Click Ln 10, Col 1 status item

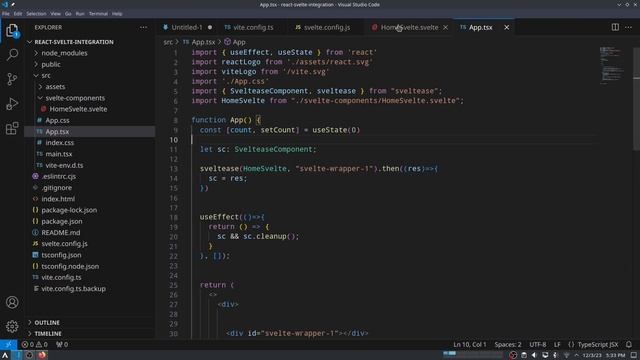tap(470, 344)
